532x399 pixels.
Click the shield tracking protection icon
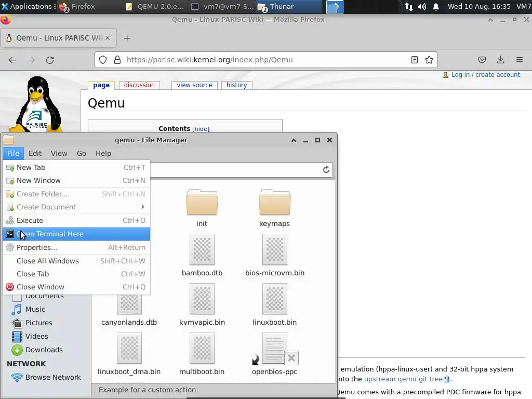(103, 60)
